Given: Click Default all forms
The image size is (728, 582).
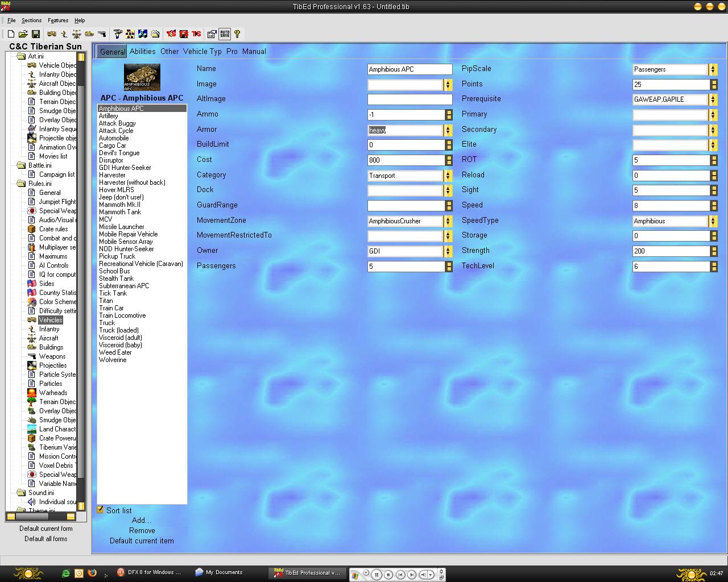Looking at the screenshot, I should tap(46, 539).
